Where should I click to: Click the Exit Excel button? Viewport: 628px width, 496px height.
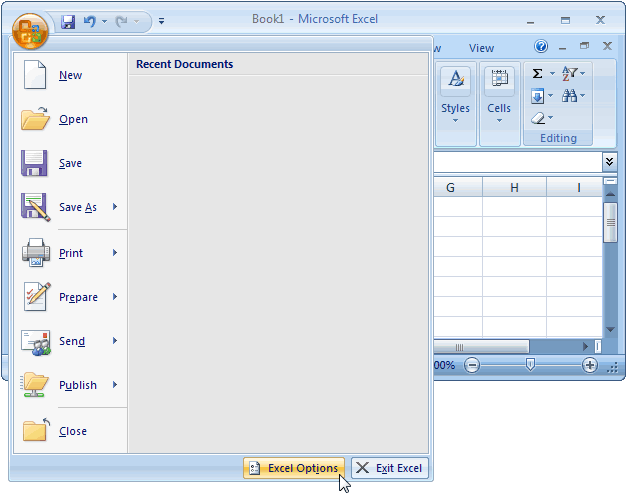tap(390, 468)
